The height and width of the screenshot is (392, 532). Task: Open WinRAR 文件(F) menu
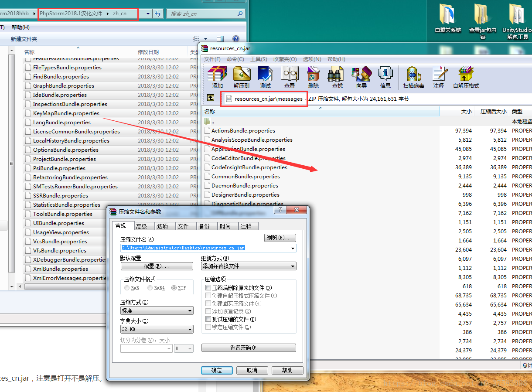212,59
